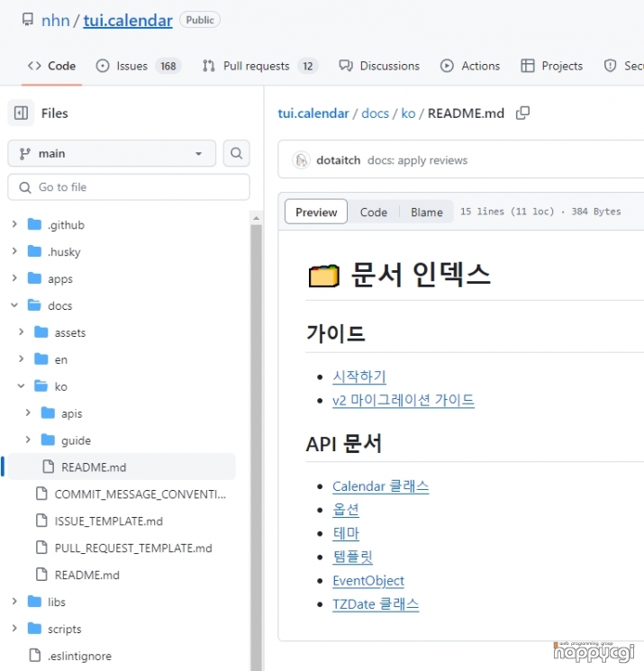
Task: Click the en folder icon
Action: click(41, 359)
